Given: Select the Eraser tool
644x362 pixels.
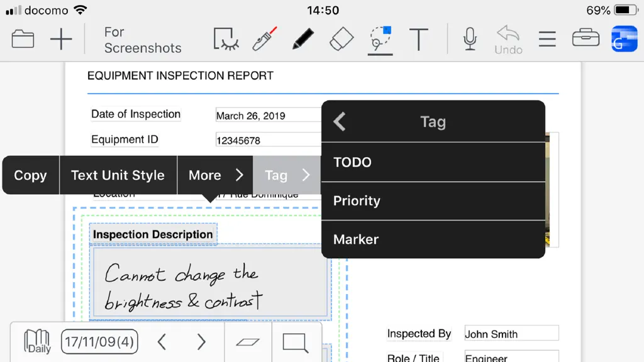Looking at the screenshot, I should 341,40.
